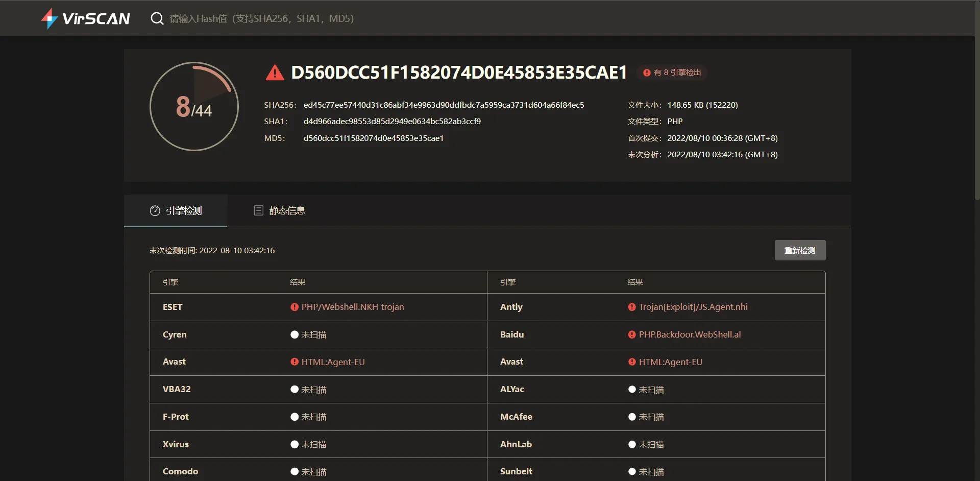This screenshot has height=481, width=980.
Task: Click the McAfee engine name
Action: [516, 417]
